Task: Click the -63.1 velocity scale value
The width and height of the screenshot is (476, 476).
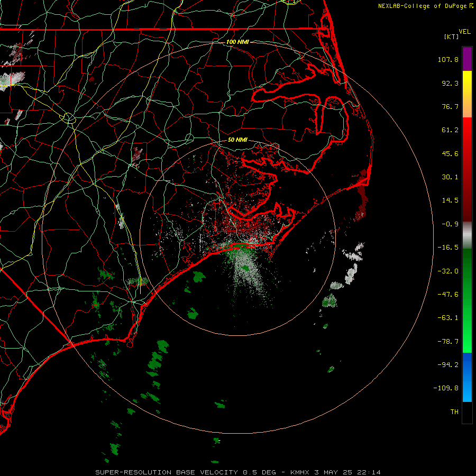Action: 448,318
